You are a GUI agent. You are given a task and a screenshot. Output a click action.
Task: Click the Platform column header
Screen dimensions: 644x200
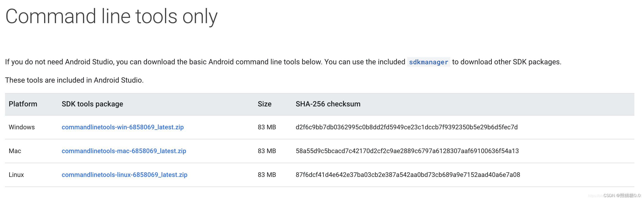point(23,104)
